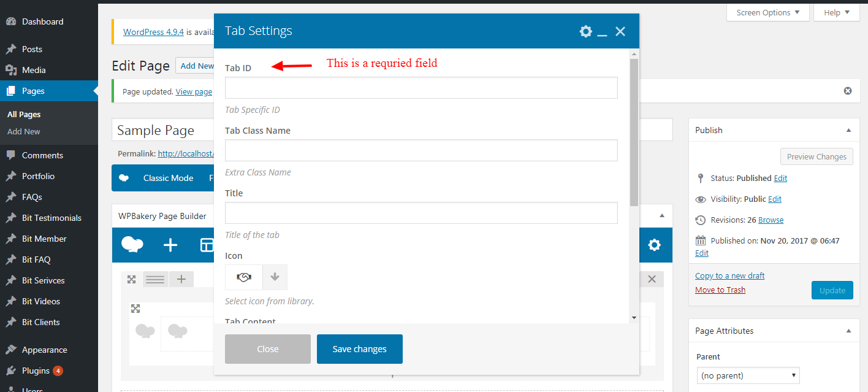
Task: Click the Tab Settings vertical scrollbar
Action: point(633,132)
